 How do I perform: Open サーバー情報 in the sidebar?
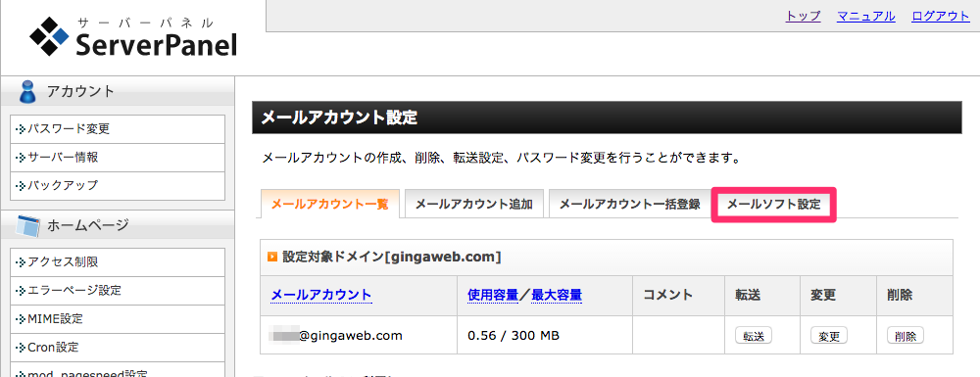[118, 158]
